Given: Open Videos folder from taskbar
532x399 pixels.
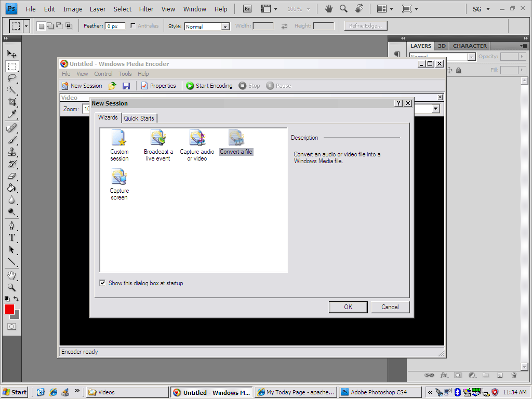Looking at the screenshot, I should click(x=127, y=392).
